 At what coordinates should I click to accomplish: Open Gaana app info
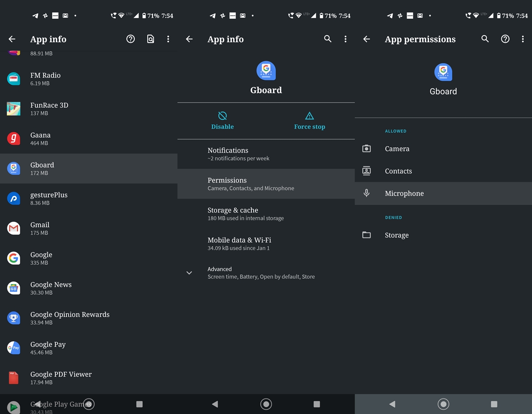click(x=89, y=138)
